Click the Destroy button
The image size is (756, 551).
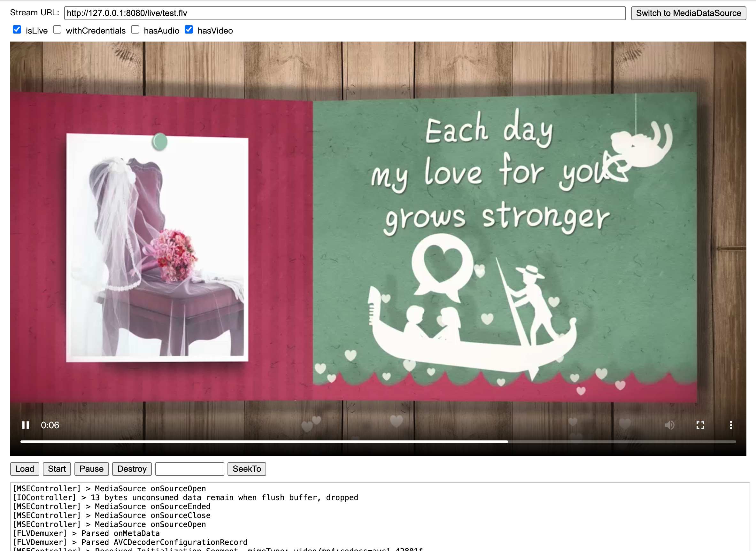click(132, 469)
